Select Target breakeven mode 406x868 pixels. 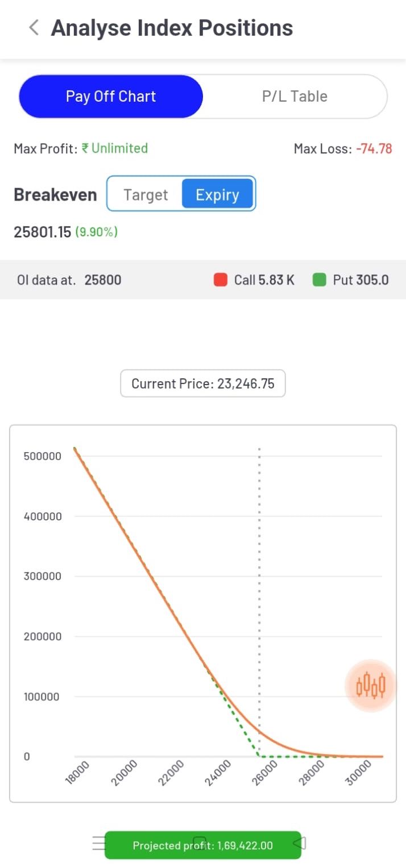click(146, 195)
